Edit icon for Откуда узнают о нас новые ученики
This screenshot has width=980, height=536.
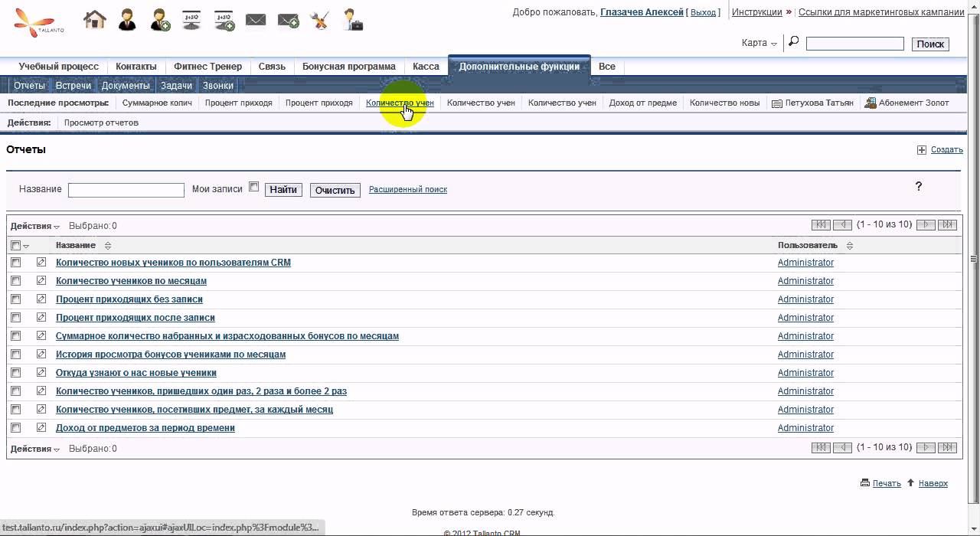(x=41, y=373)
